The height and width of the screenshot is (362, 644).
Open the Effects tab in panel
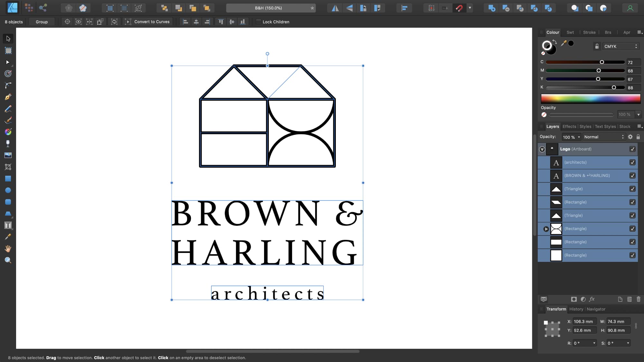coord(569,126)
